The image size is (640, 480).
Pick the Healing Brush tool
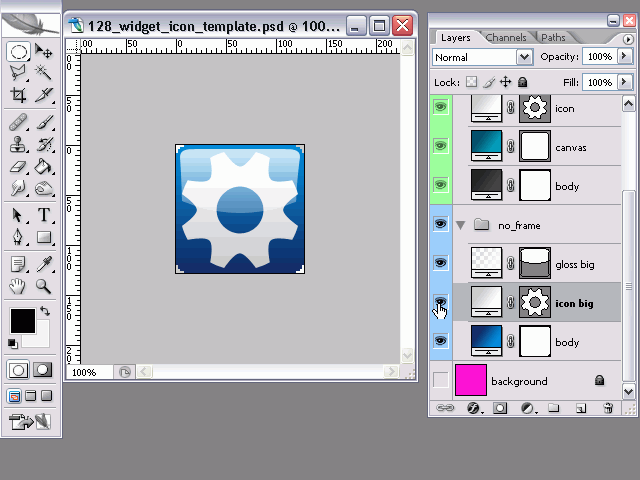point(18,122)
